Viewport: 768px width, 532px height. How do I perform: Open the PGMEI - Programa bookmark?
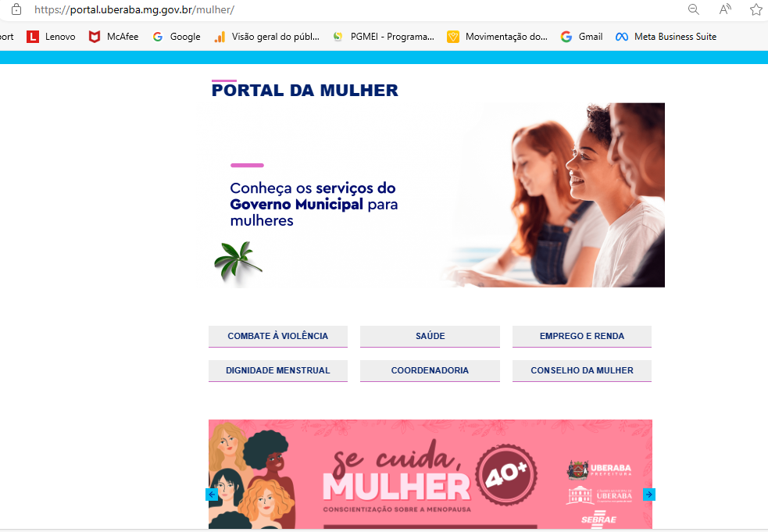tap(384, 37)
